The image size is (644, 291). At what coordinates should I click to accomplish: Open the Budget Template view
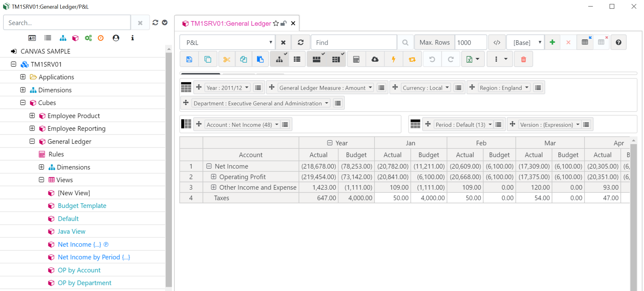click(x=82, y=206)
